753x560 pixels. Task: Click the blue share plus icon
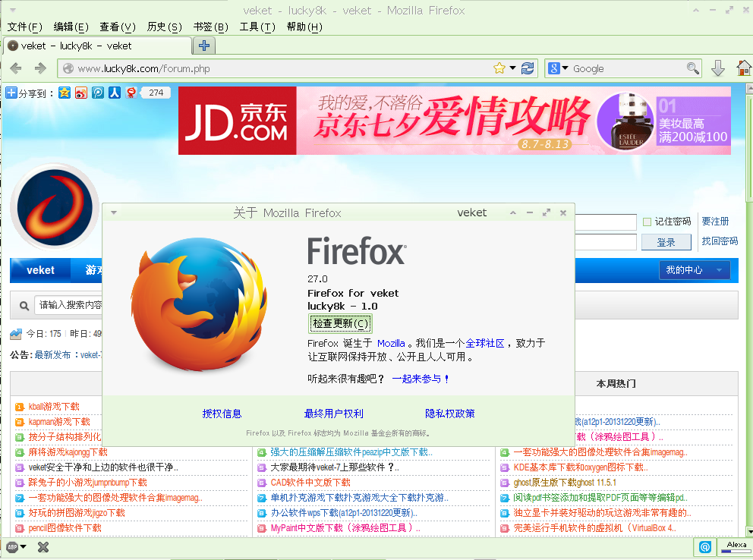pos(11,93)
